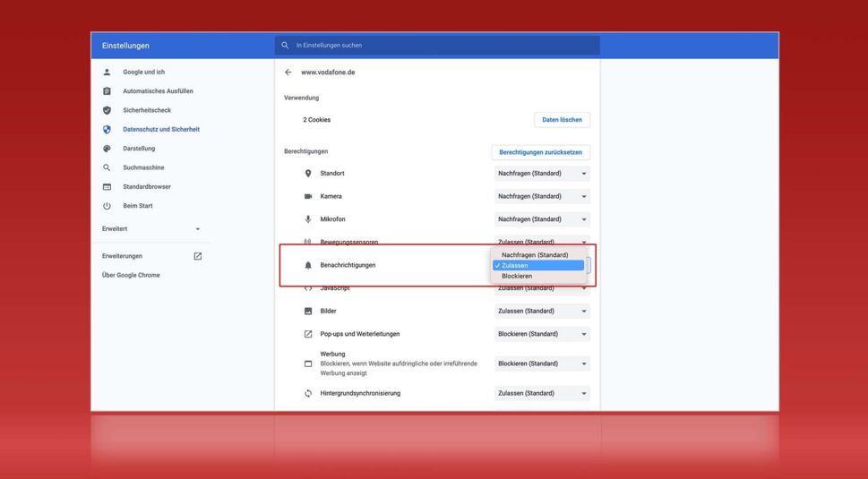Click the clipboard icon for Automatisches Ausfüllen
The image size is (868, 479).
click(107, 91)
